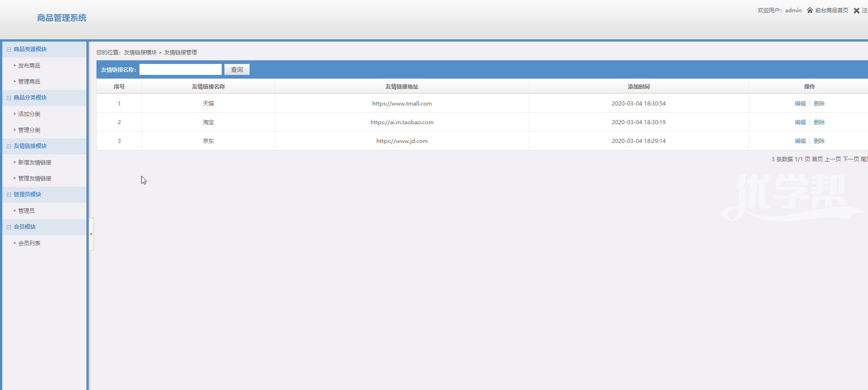This screenshot has height=390, width=868.
Task: Click the 查询 search button
Action: [x=237, y=69]
